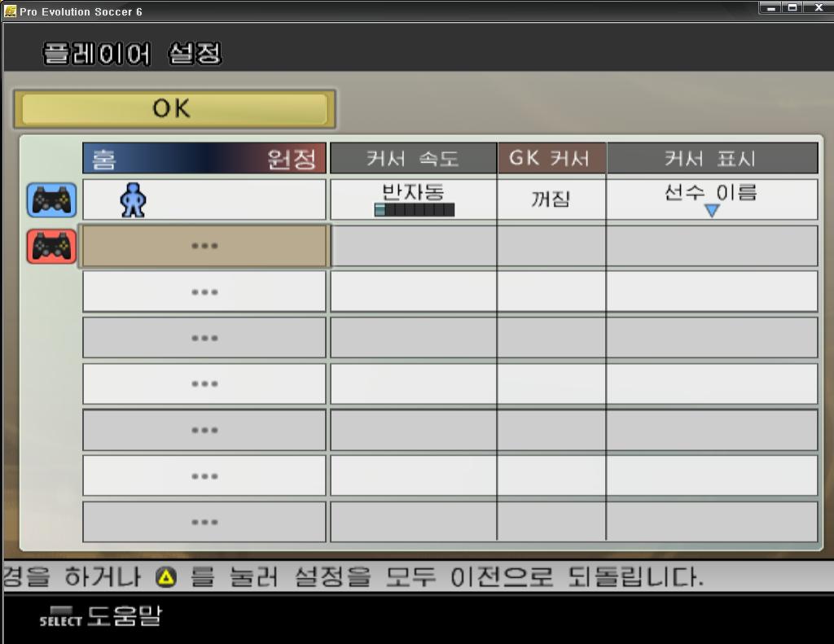Click the yellow triangle button icon
Viewport: 834px width, 644px height.
[166, 577]
